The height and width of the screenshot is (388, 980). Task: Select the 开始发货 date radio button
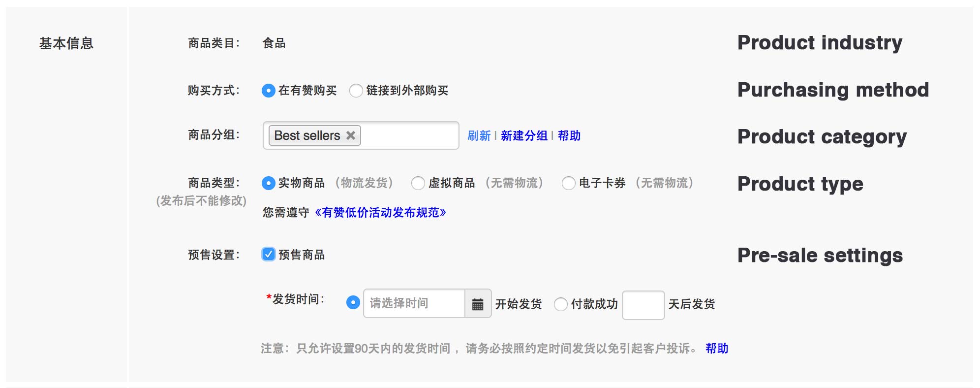353,302
